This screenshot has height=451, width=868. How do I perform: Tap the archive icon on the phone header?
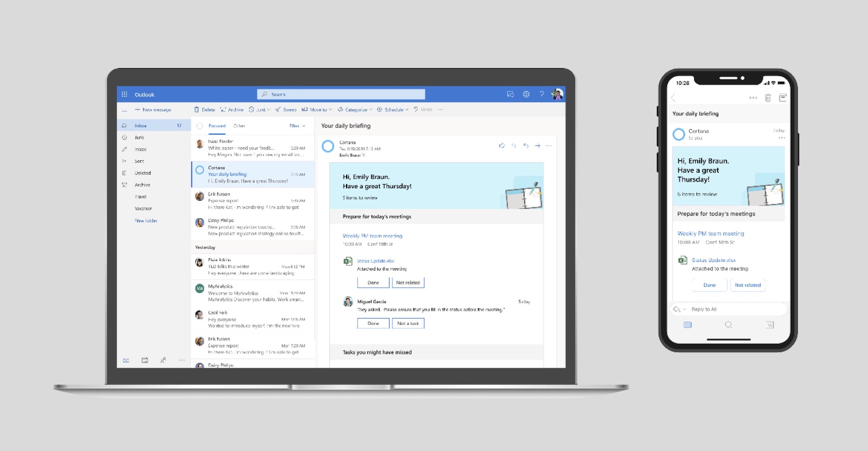783,98
